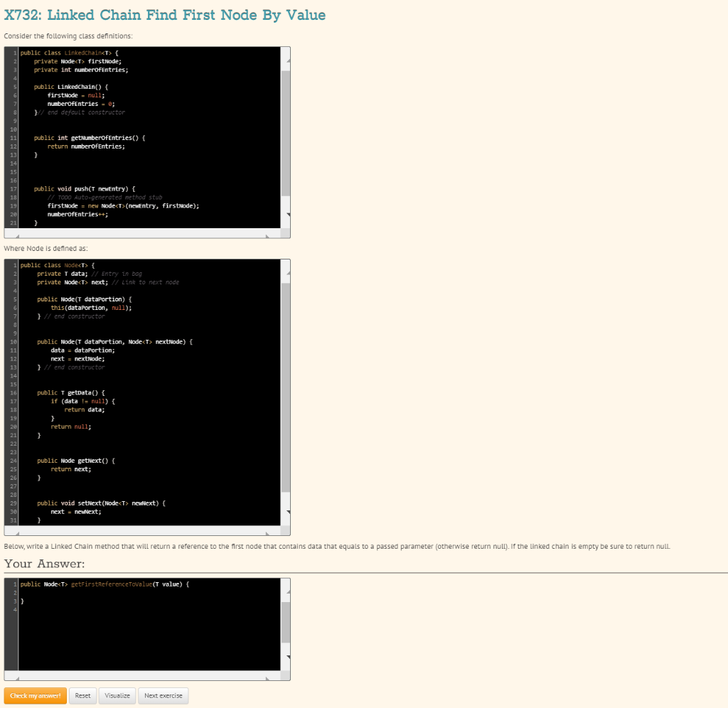Open the Visualize tool

point(117,695)
